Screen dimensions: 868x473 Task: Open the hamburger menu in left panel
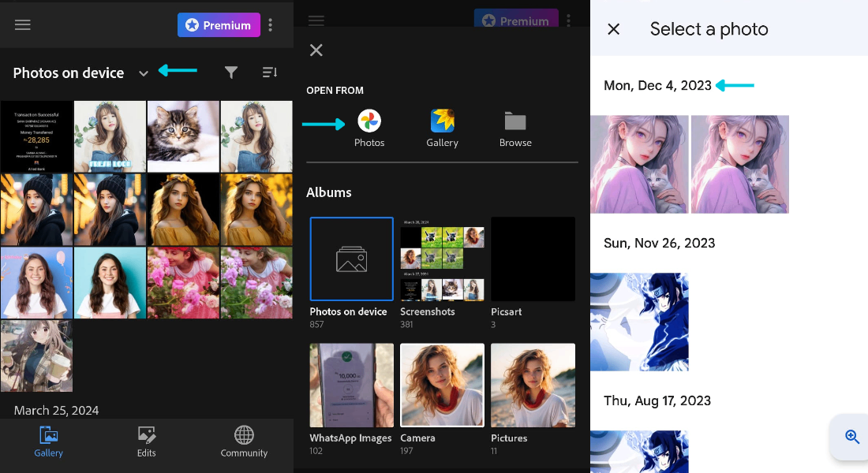23,25
